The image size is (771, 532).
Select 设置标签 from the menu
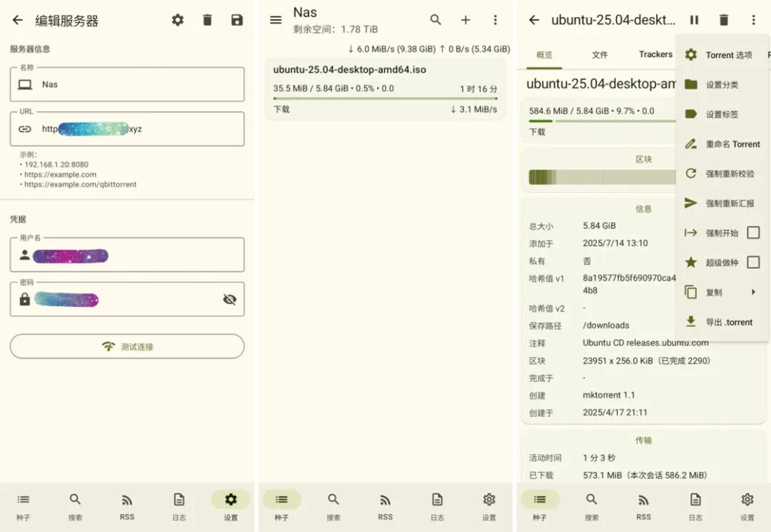coord(722,114)
